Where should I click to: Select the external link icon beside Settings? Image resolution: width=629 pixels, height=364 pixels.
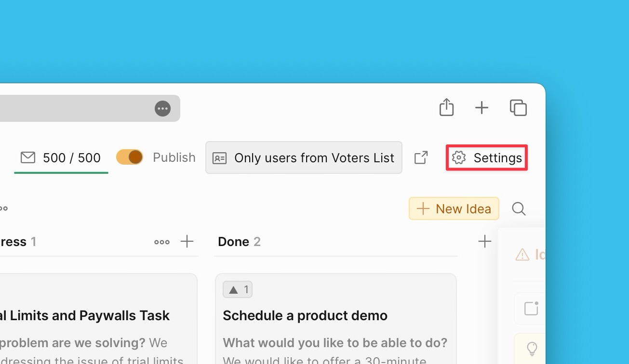(x=421, y=157)
